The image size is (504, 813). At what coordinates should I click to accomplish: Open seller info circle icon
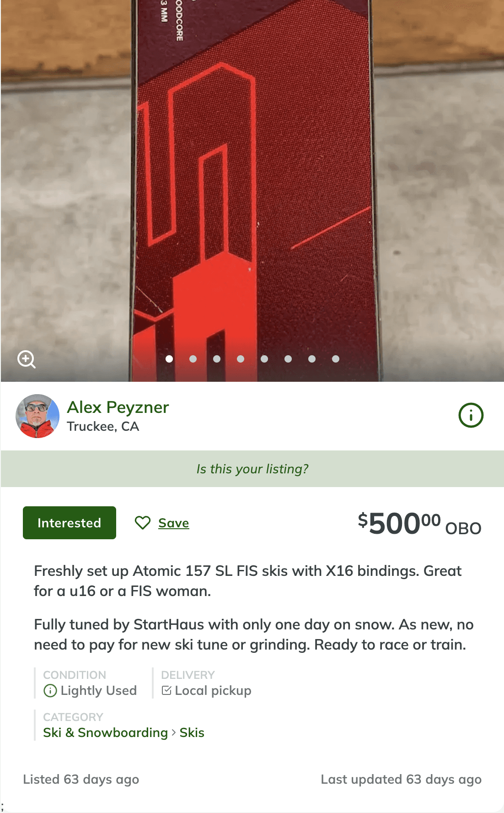pos(471,415)
